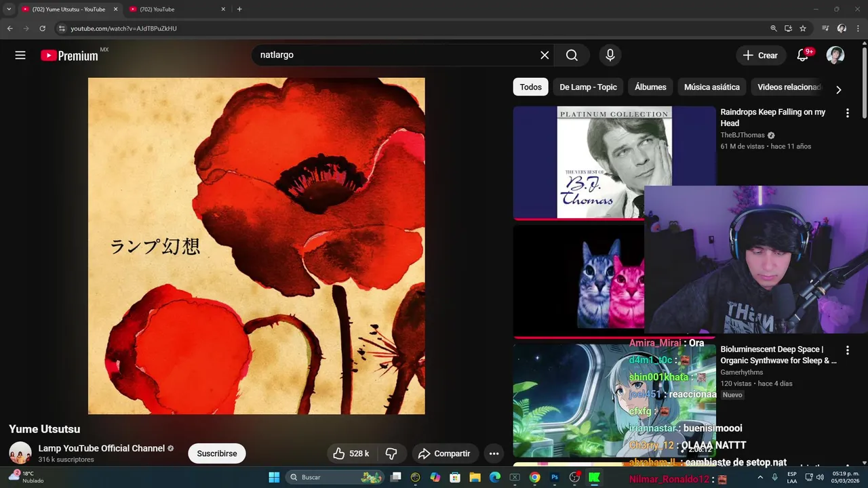Open the YouTube hamburger guide menu
This screenshot has width=868, height=488.
click(20, 56)
